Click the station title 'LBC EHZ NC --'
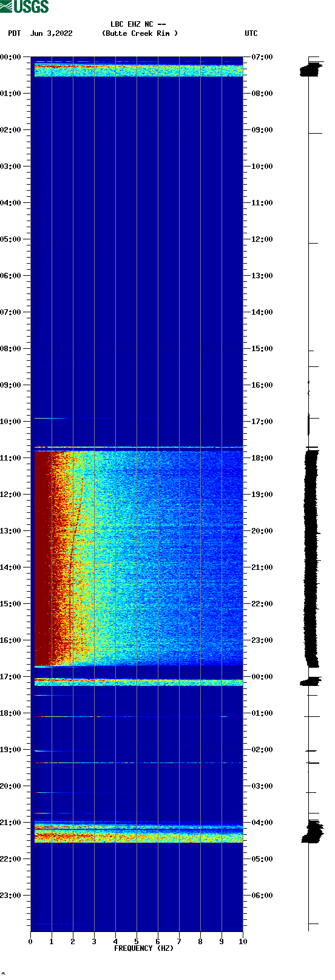335x980 pixels. coord(138,25)
